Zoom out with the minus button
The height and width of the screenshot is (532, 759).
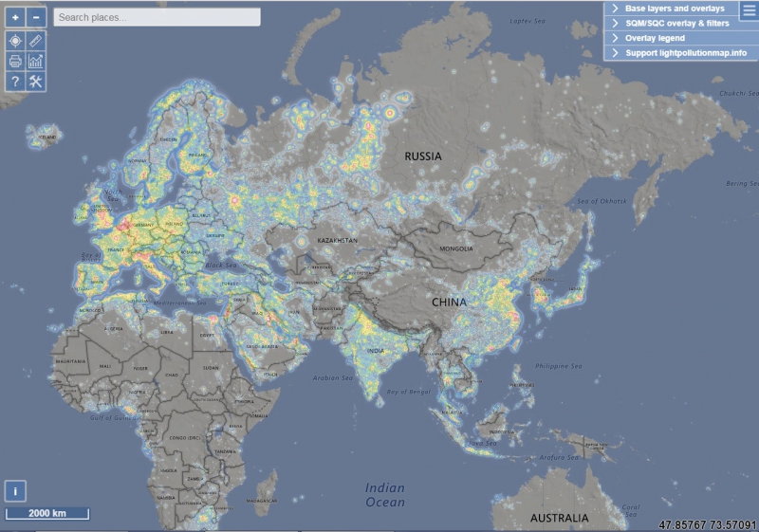pos(36,17)
